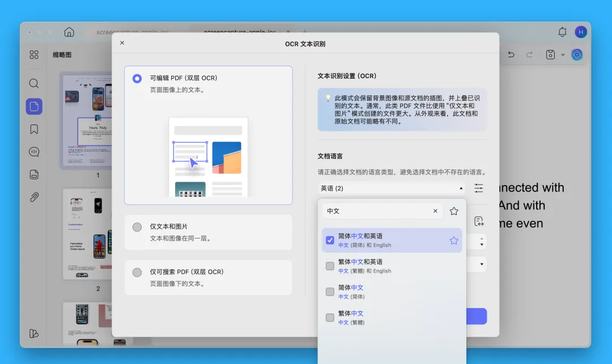Click the stepper arrows behind language list
Image resolution: width=612 pixels, height=364 pixels.
482,242
